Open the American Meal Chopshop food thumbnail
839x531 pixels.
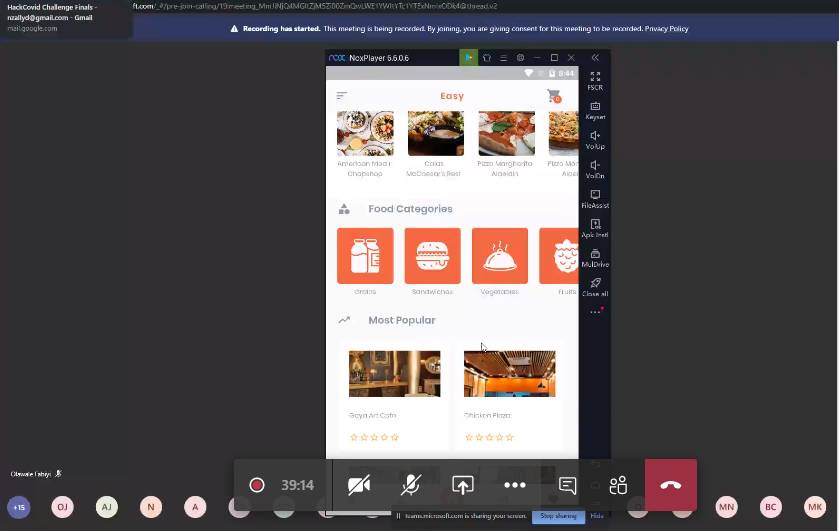point(365,133)
